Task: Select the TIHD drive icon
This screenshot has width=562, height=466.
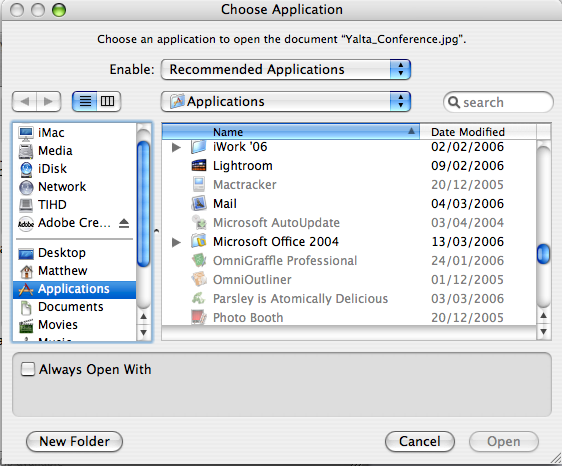Action: tap(26, 205)
